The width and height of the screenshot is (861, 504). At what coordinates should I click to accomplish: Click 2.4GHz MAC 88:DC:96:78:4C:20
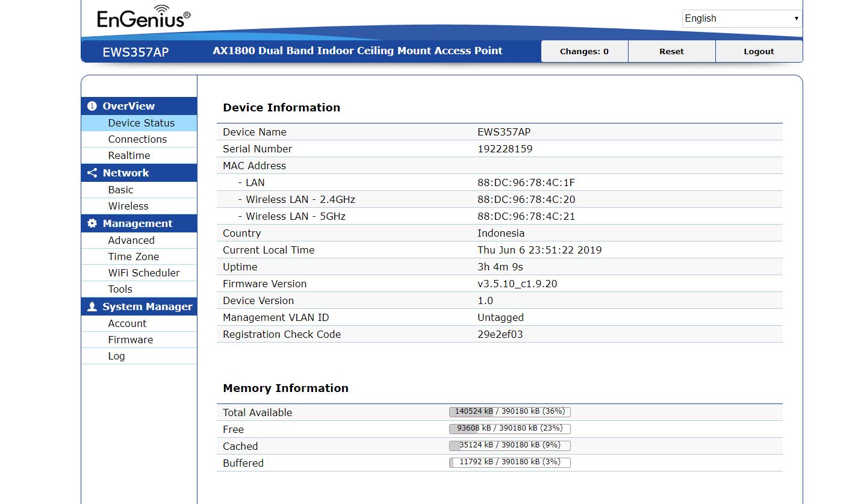click(526, 199)
